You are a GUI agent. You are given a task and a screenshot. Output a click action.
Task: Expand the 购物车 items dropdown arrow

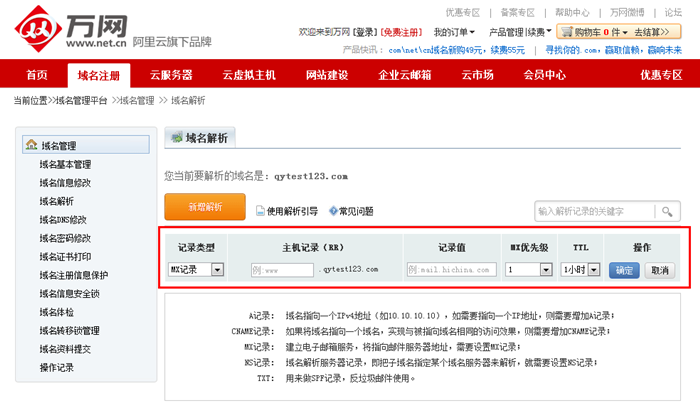(x=625, y=33)
